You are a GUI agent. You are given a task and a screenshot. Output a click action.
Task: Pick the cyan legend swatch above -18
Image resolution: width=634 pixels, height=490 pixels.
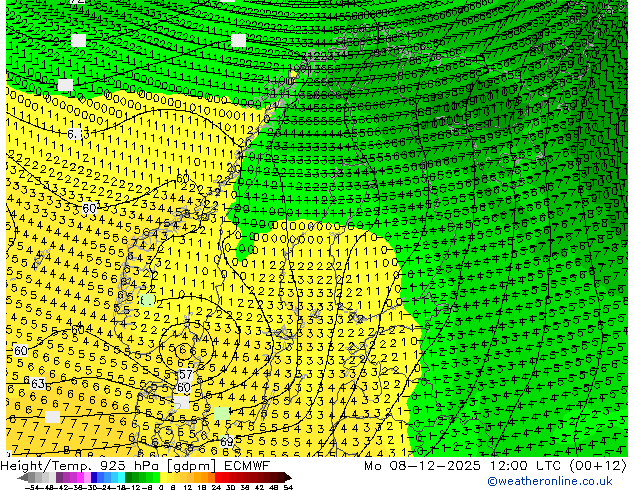(x=122, y=477)
